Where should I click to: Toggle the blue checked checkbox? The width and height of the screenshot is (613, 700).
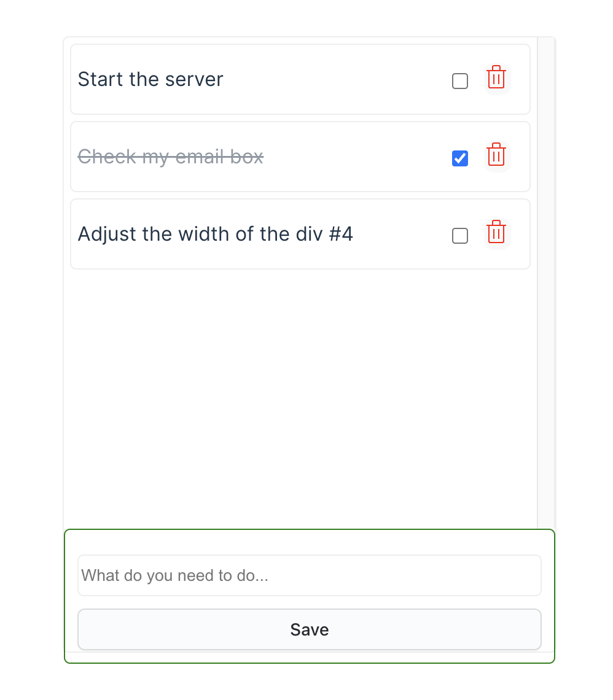coord(460,158)
